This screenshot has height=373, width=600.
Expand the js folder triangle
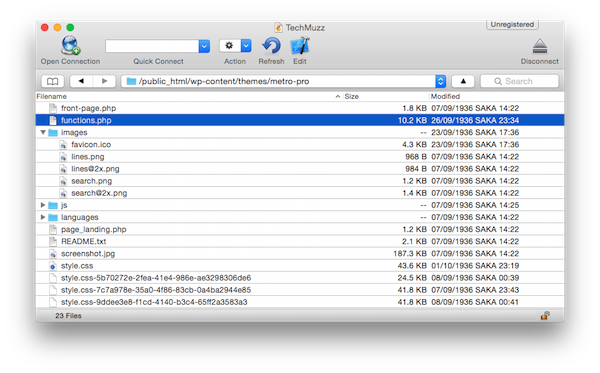43,205
